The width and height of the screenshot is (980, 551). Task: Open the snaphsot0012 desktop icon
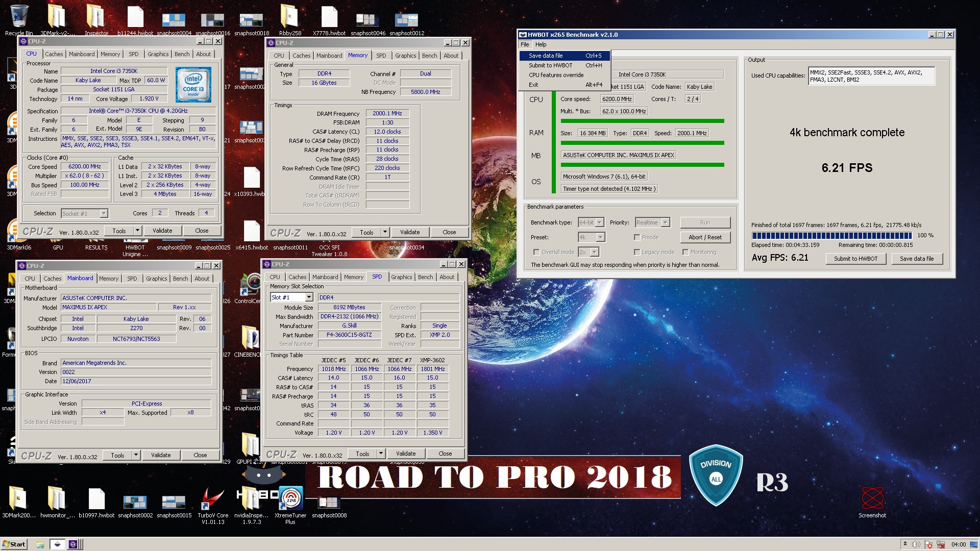tap(407, 20)
